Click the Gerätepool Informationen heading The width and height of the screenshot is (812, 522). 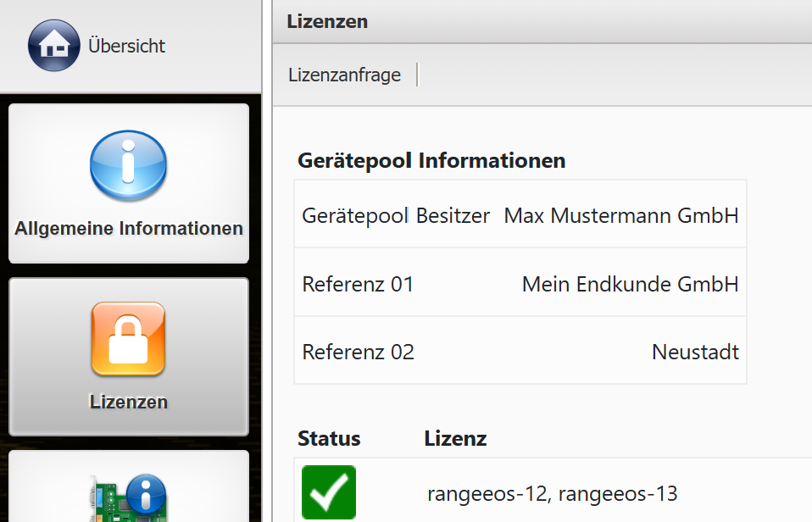tap(431, 160)
